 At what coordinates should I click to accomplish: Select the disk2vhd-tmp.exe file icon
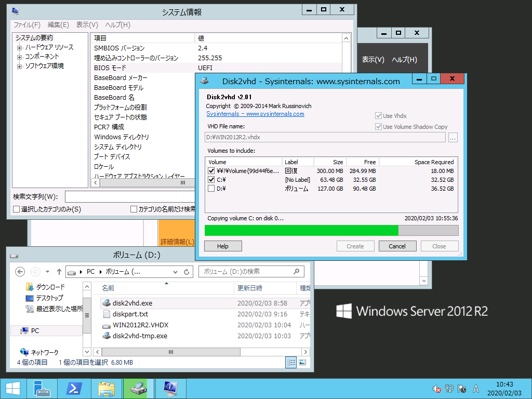pos(107,336)
